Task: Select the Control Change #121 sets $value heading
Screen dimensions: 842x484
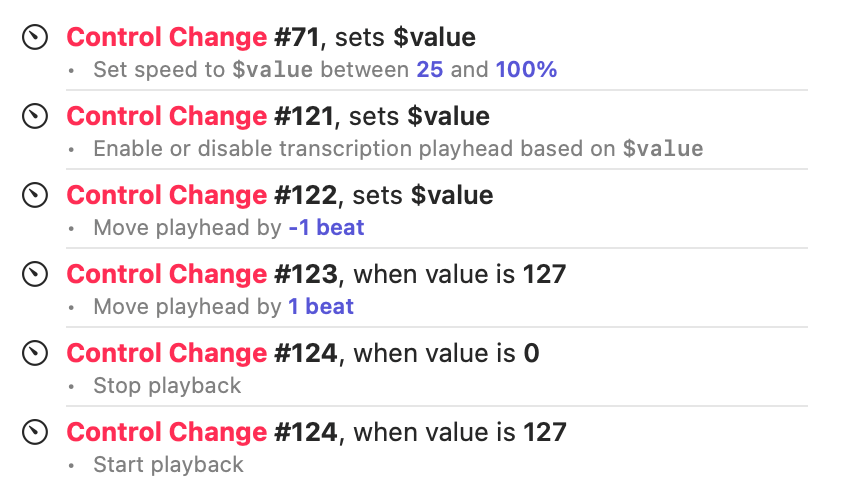Action: point(277,117)
